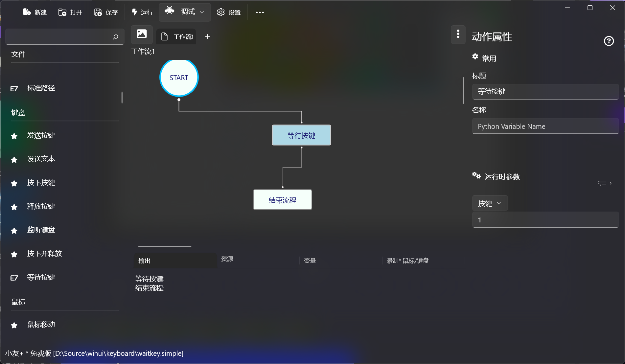The width and height of the screenshot is (625, 364).
Task: Switch to the 资源 tab
Action: tap(227, 259)
